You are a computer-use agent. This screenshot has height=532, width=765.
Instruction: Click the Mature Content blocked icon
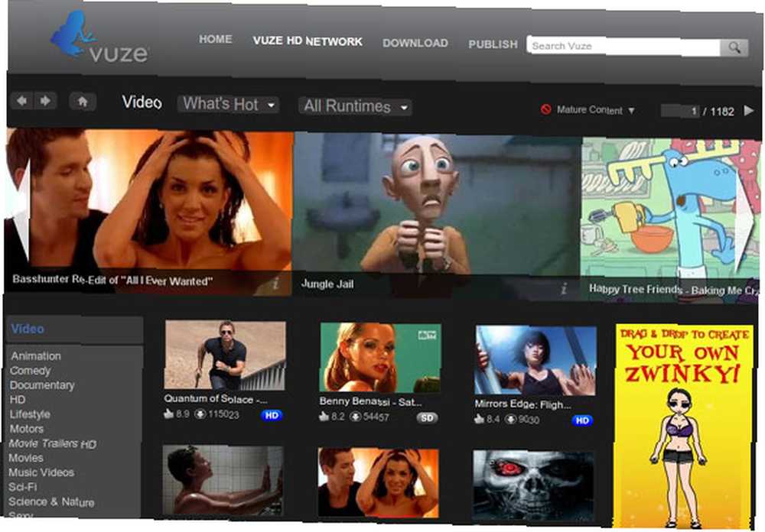546,109
